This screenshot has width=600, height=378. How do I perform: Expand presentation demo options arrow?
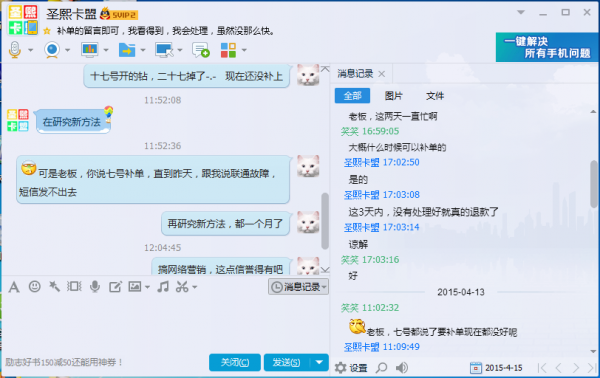coord(106,50)
